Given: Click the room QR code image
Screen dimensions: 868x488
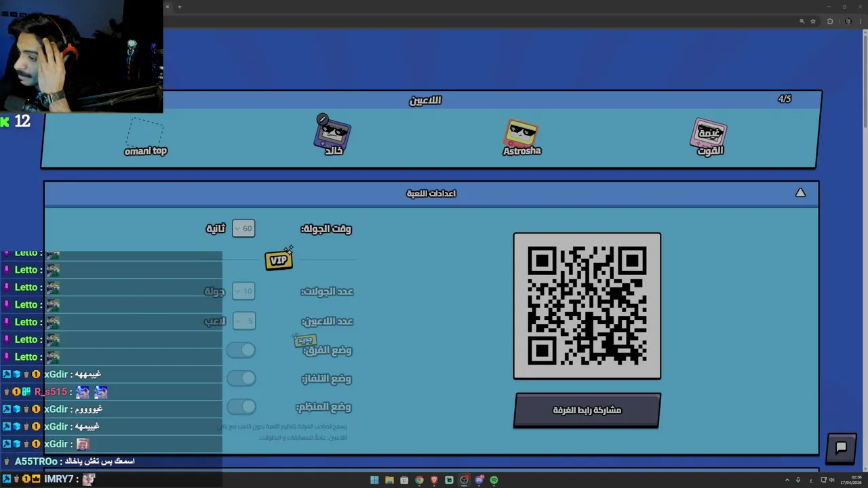Looking at the screenshot, I should coord(587,306).
